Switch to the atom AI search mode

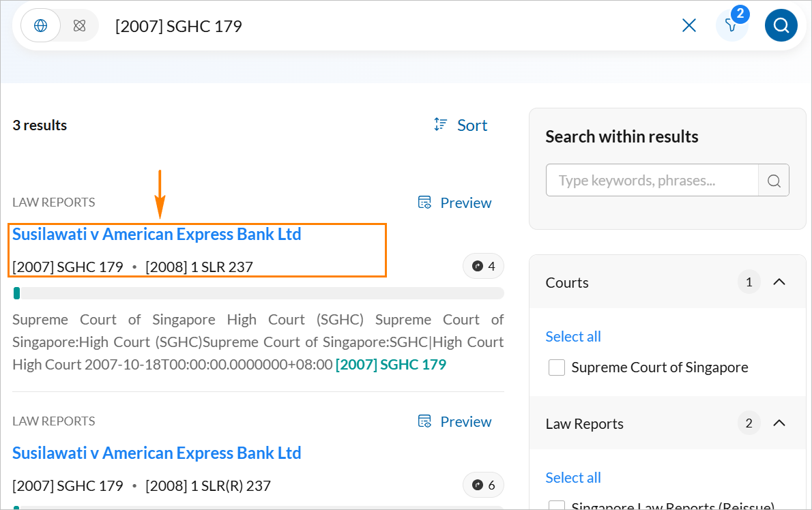click(80, 26)
